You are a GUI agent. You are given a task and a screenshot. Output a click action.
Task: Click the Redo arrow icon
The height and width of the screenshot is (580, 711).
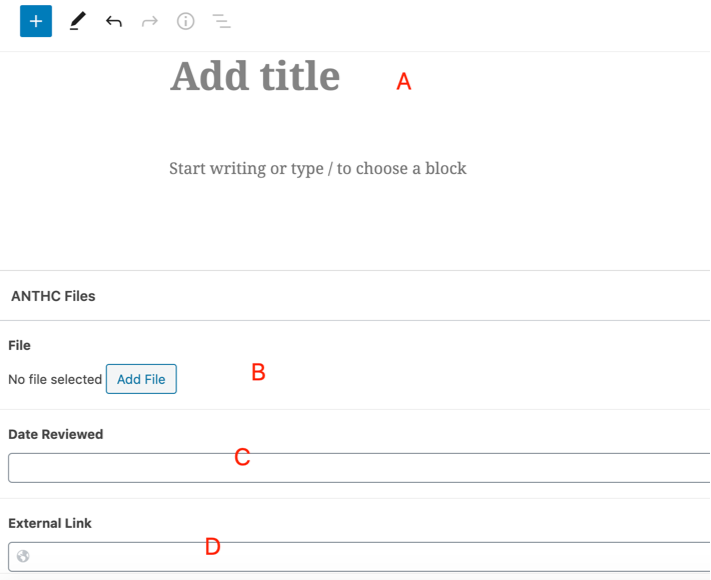coord(150,21)
